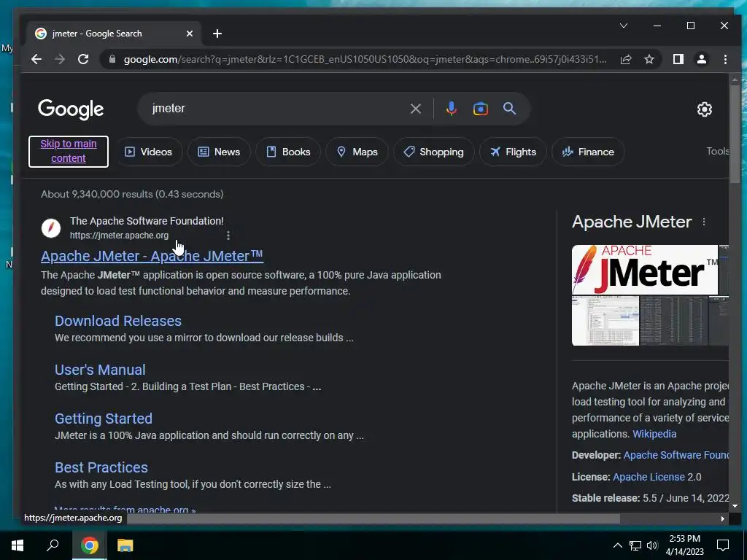Viewport: 747px width, 560px height.
Task: Search by image with camera icon
Action: click(x=480, y=109)
